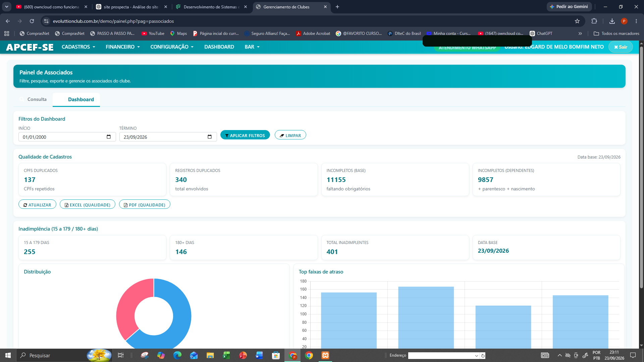Expand the BAR menu
Image resolution: width=644 pixels, height=362 pixels.
(x=252, y=47)
